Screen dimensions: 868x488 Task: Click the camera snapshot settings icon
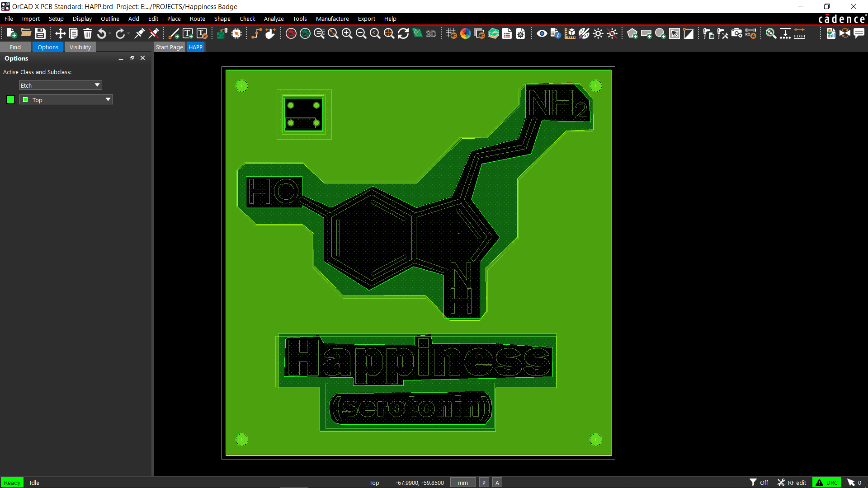(737, 33)
